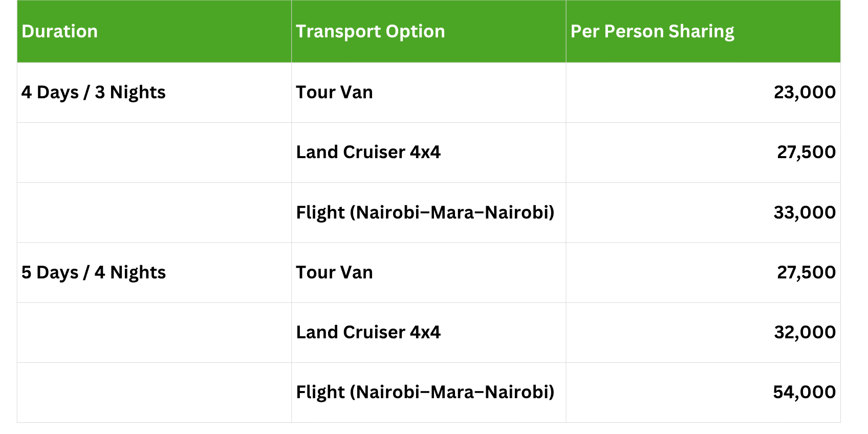The width and height of the screenshot is (868, 434).
Task: Click the Land Cruiser 4x4 cell priced 27,500
Action: click(368, 153)
